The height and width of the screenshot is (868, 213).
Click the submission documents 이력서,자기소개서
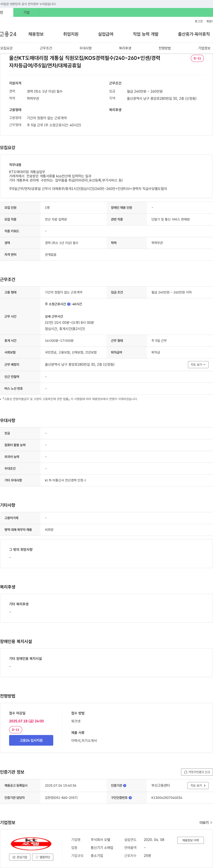tap(84, 740)
